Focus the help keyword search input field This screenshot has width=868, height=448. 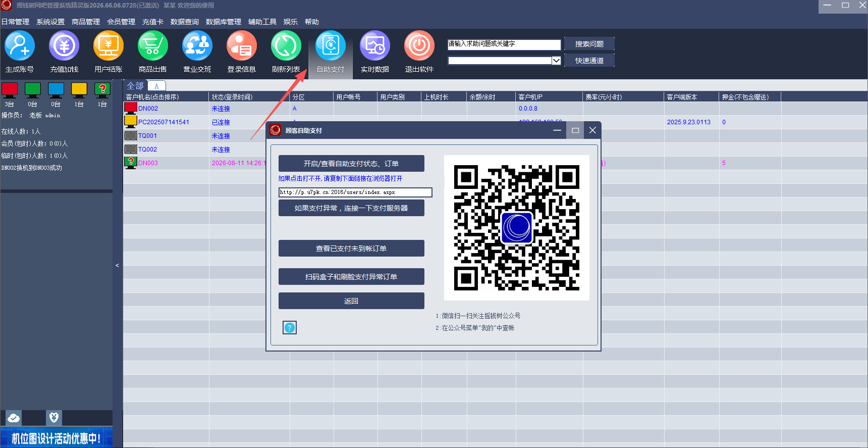tap(504, 44)
